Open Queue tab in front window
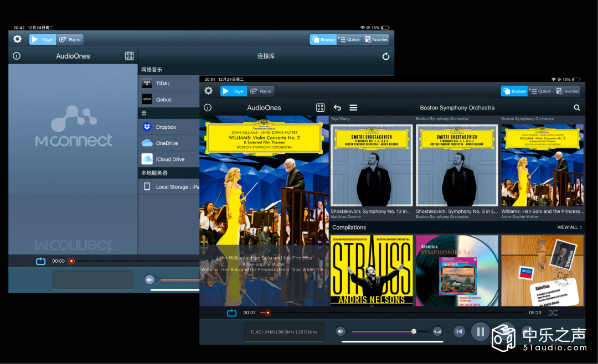This screenshot has width=598, height=364. (541, 91)
